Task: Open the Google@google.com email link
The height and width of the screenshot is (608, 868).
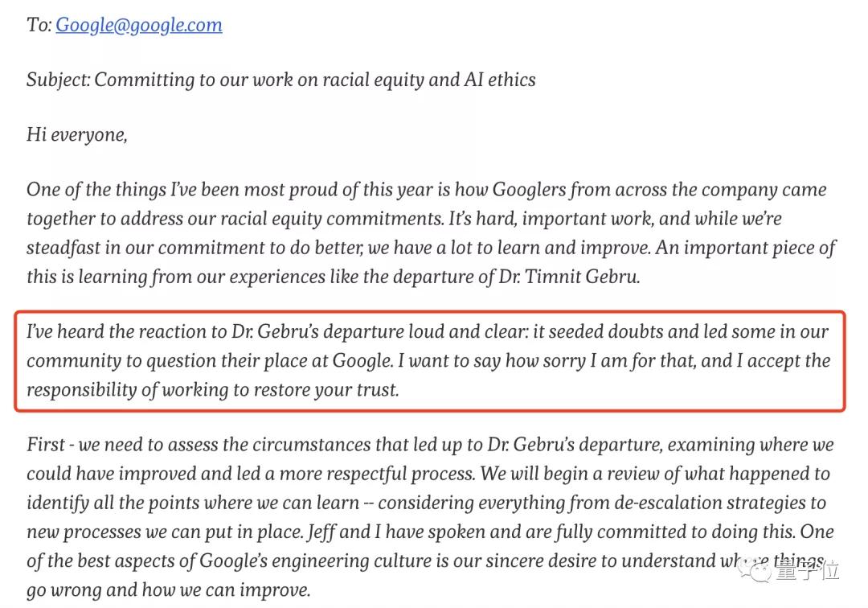Action: pos(139,25)
